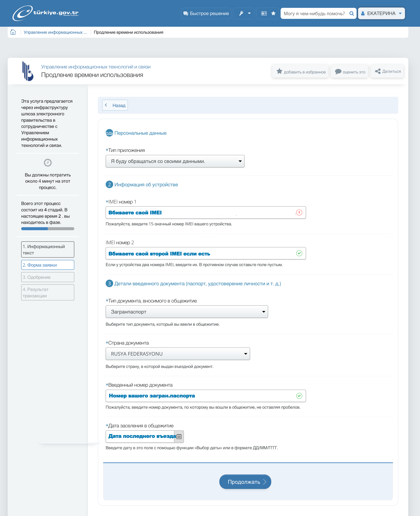
Task: Open the key login options menu
Action: (x=243, y=13)
